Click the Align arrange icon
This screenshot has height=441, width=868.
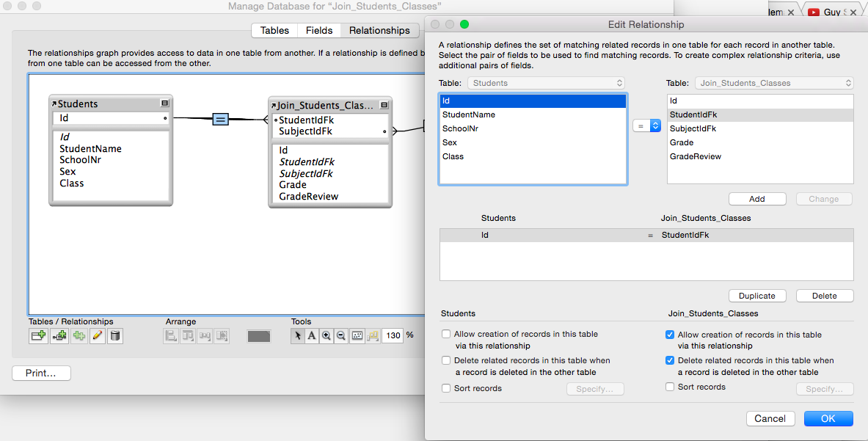pos(171,336)
